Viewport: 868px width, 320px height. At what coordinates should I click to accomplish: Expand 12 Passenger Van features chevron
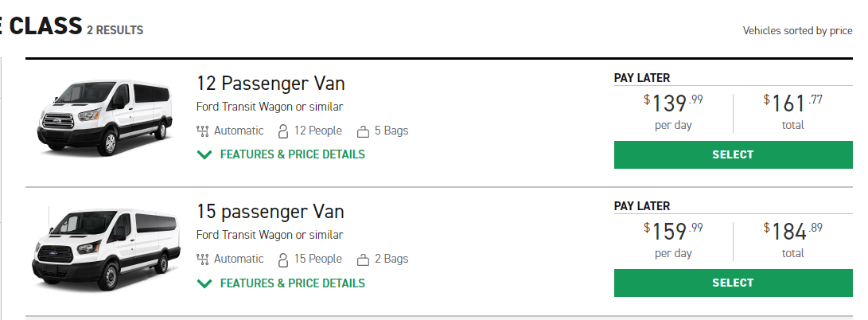(x=204, y=155)
